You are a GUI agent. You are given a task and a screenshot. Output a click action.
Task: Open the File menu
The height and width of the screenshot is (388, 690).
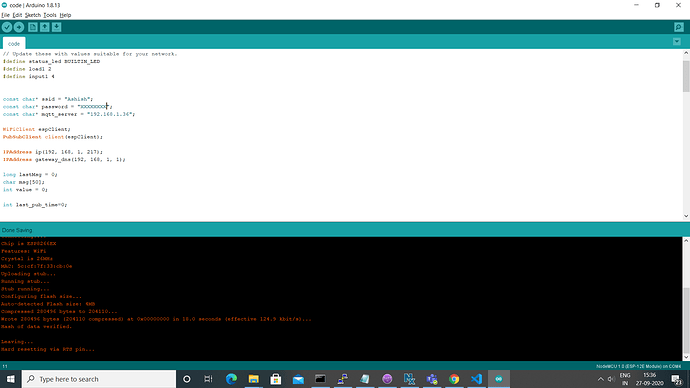click(x=5, y=15)
